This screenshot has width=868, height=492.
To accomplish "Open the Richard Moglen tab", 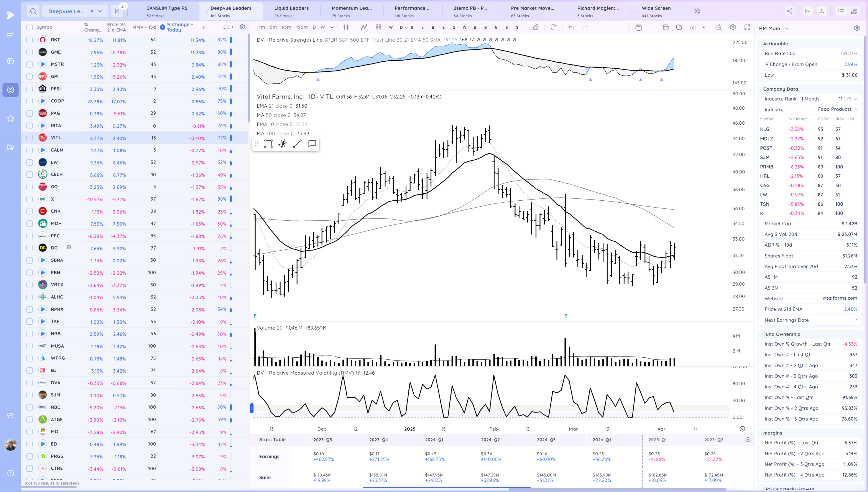I will coord(598,12).
